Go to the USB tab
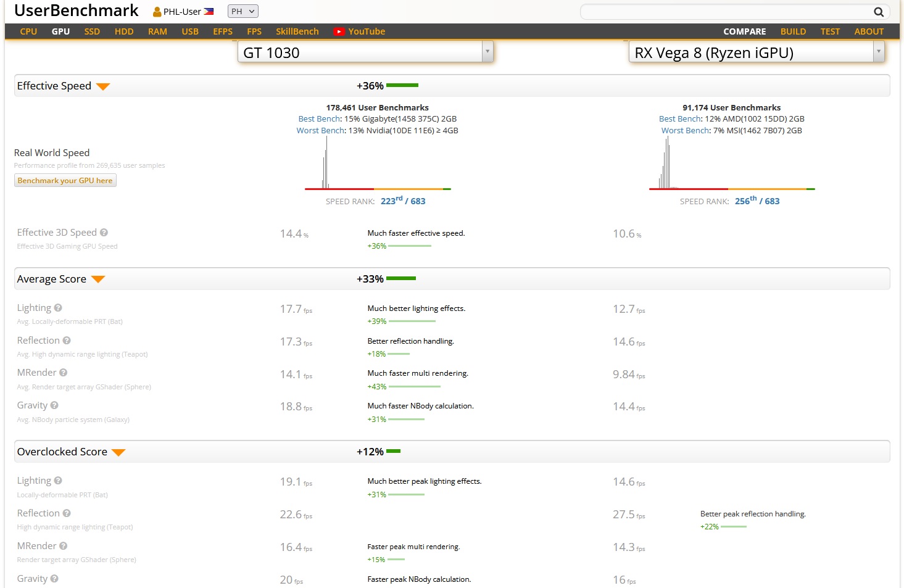Image resolution: width=904 pixels, height=588 pixels. 190,31
